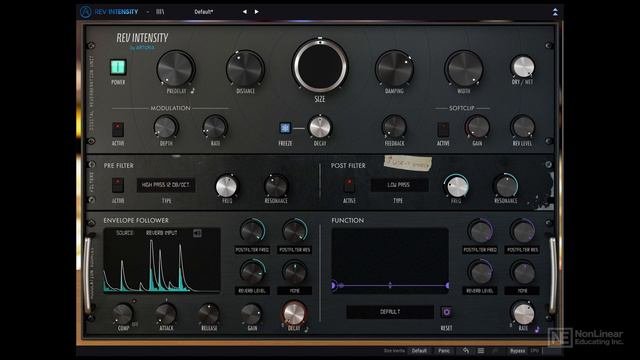
Task: Open the Post Filter Low Pass type dropdown
Action: (x=399, y=185)
